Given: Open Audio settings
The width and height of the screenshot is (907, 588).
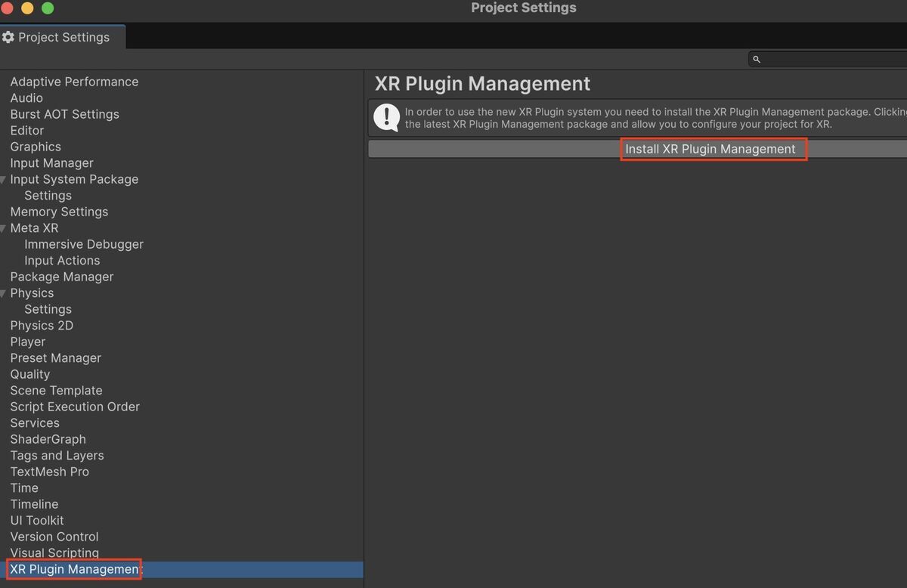Looking at the screenshot, I should [x=26, y=98].
